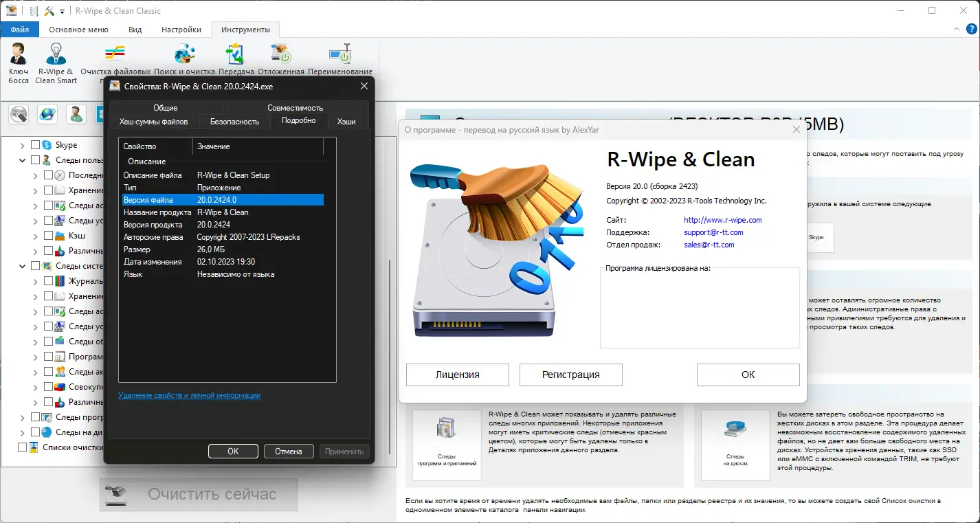Open the Boss Key (Ключ босса) tool

[x=19, y=63]
